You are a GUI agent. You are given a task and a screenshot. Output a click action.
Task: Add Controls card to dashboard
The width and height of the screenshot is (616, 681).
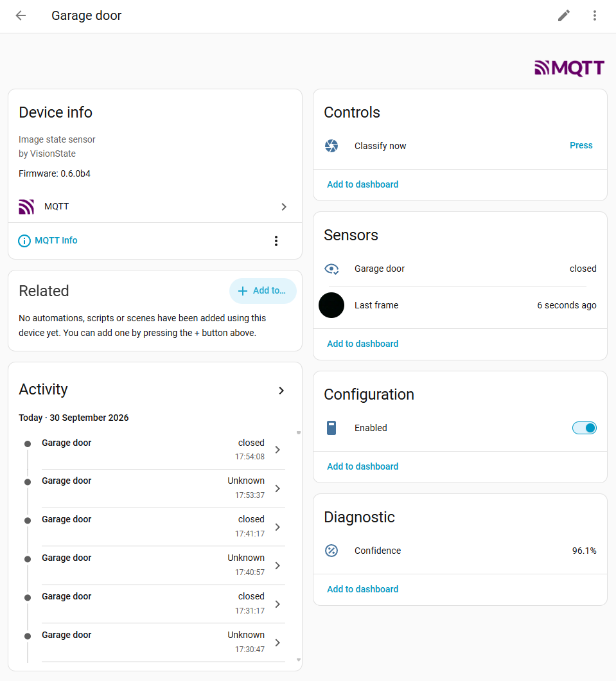pos(362,184)
